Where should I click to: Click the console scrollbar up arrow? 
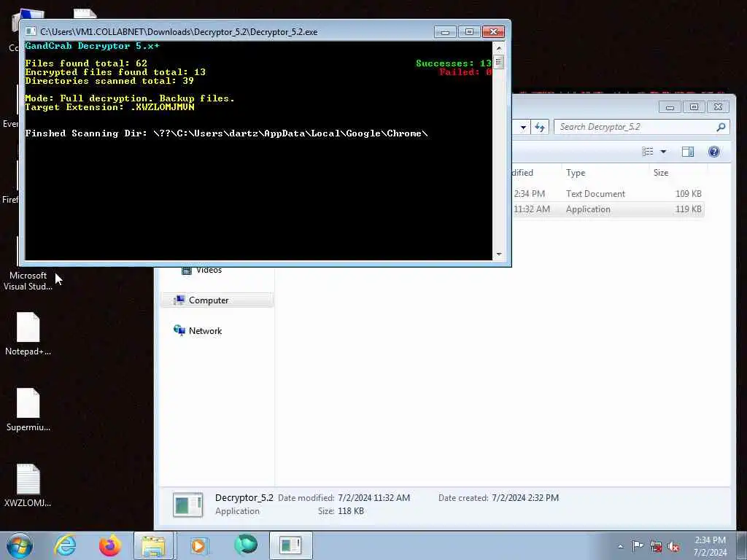coord(499,48)
